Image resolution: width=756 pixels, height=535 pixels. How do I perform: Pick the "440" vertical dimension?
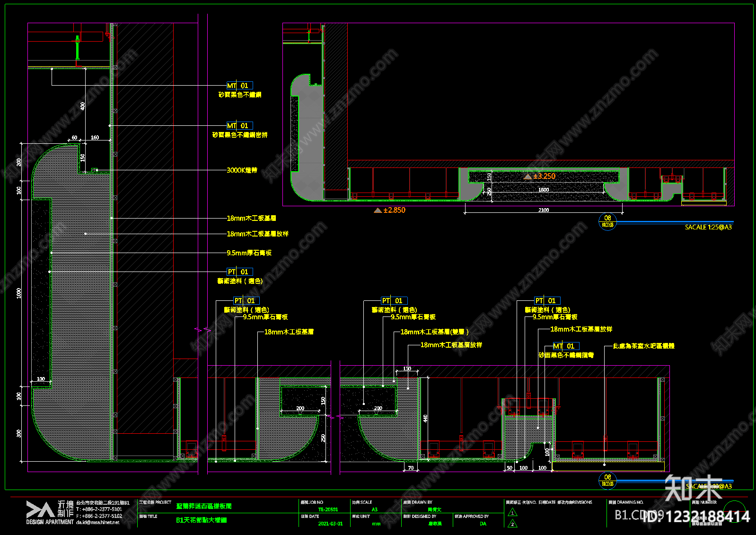425,418
